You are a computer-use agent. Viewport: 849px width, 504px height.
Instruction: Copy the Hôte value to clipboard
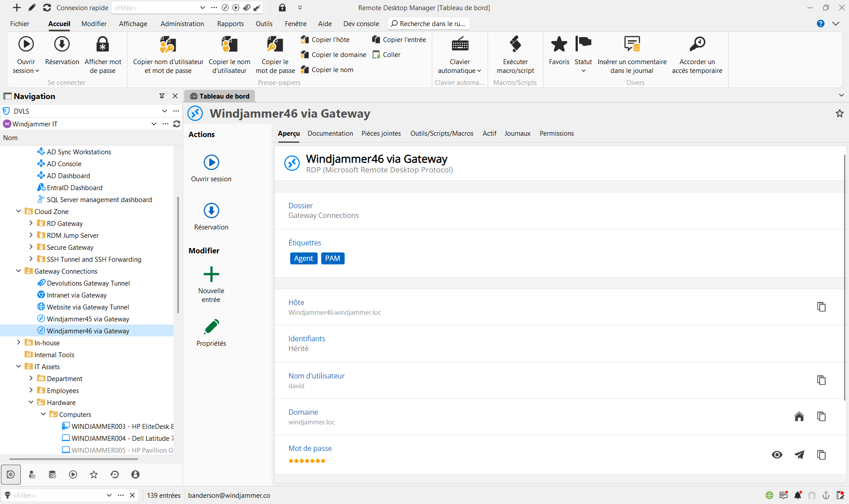[821, 307]
